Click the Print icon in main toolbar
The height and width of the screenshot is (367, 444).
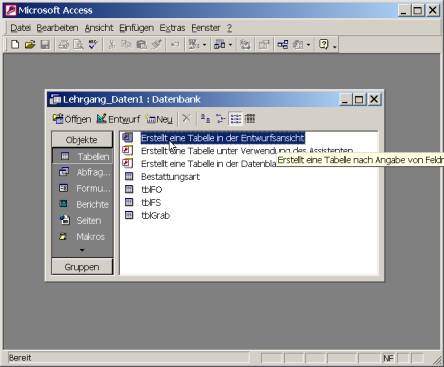[63, 44]
